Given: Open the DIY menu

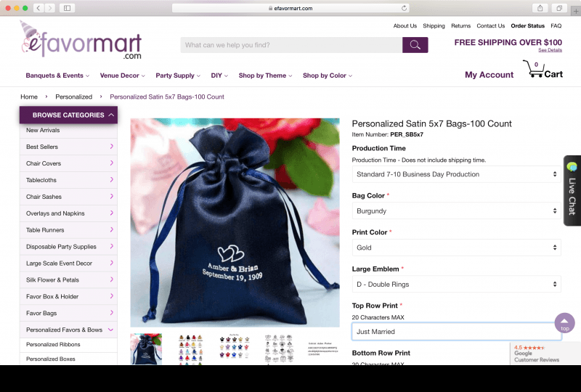Looking at the screenshot, I should coord(219,75).
